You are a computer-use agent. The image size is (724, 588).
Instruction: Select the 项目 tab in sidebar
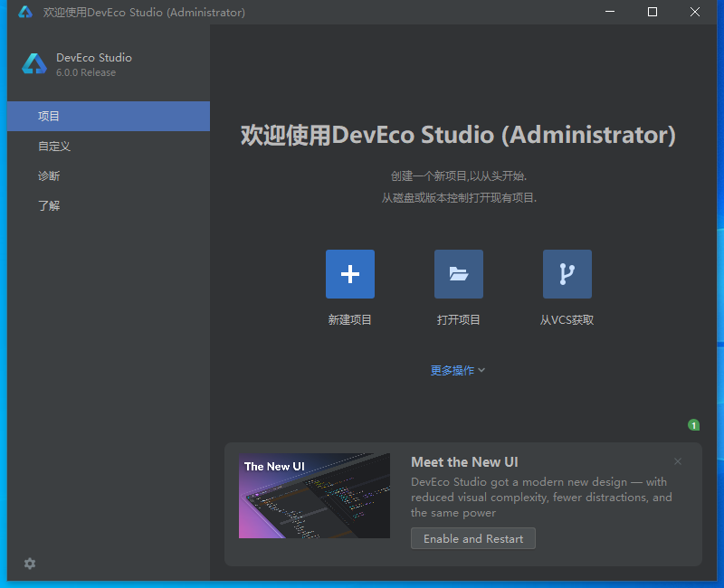109,117
